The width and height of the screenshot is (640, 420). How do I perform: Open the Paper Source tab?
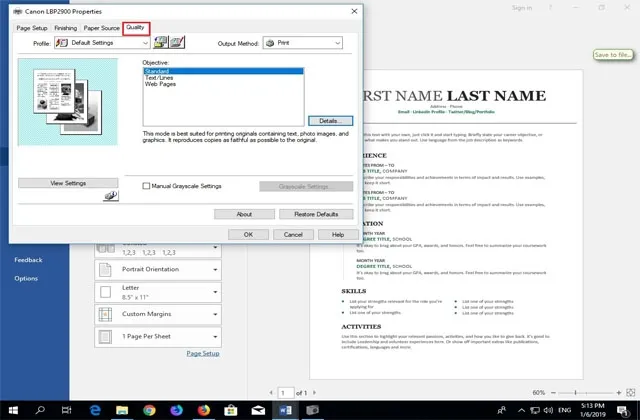[102, 28]
